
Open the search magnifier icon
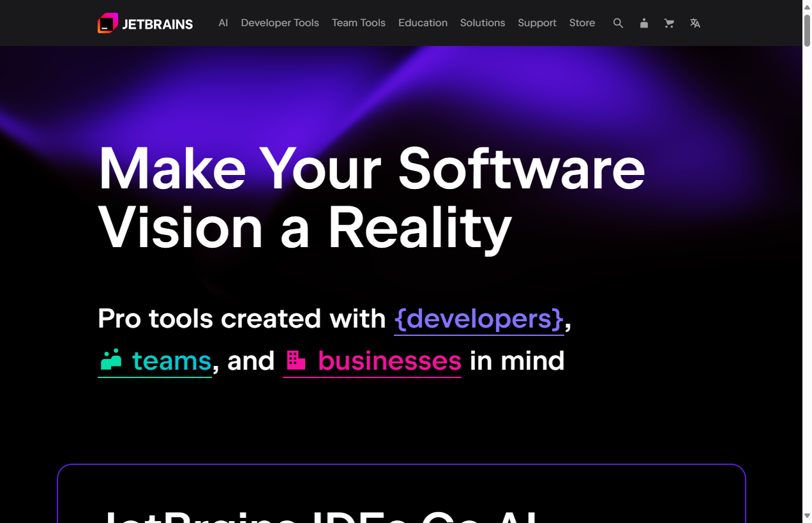(x=618, y=23)
